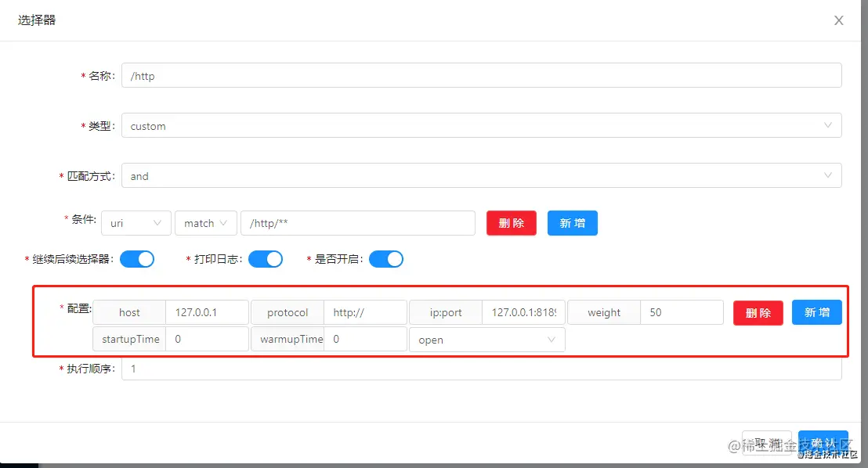
Task: Open the uri condition dropdown
Action: [136, 223]
